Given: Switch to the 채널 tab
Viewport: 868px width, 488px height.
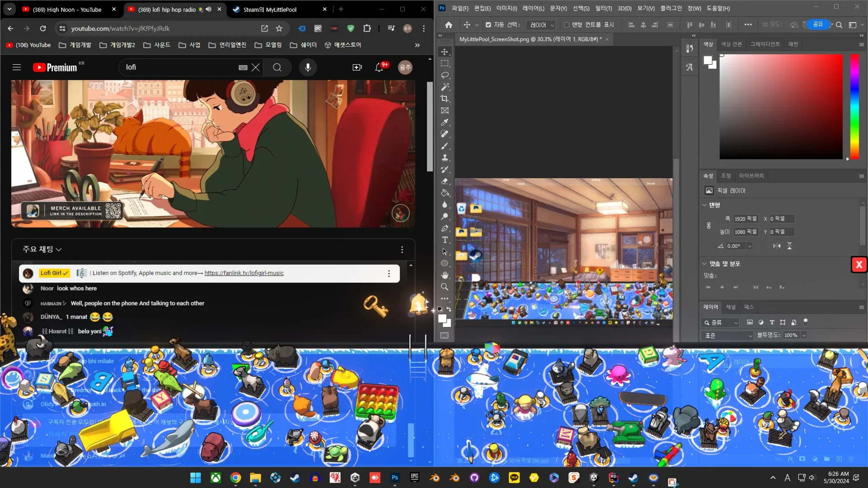Looking at the screenshot, I should tap(731, 307).
